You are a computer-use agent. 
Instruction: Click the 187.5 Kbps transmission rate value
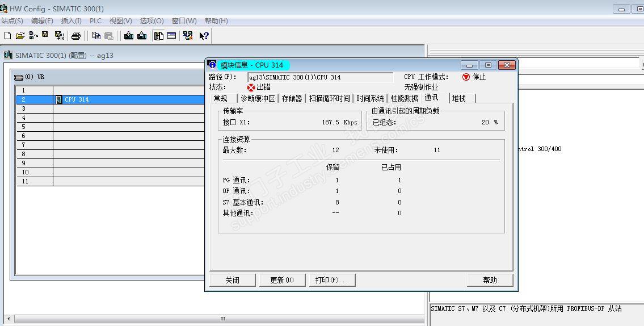coord(339,122)
